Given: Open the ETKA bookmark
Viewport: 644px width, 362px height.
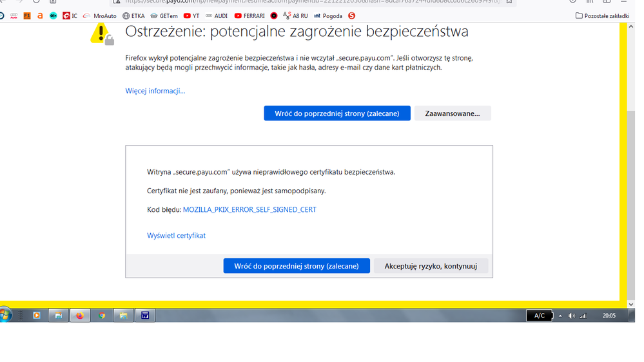Looking at the screenshot, I should (133, 16).
